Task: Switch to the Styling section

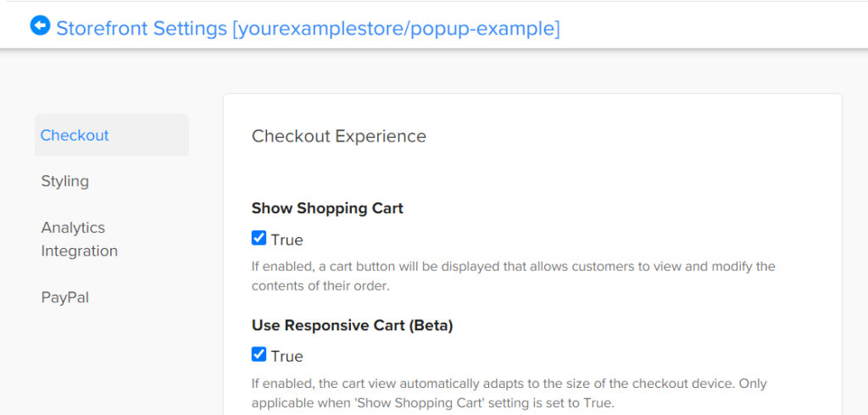Action: [x=64, y=181]
